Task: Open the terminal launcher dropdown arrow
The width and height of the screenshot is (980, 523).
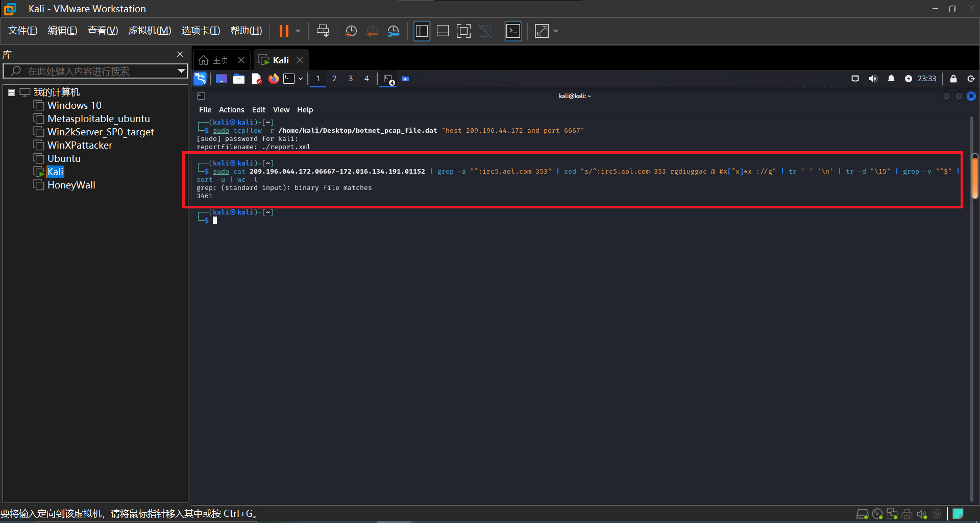Action: point(301,79)
